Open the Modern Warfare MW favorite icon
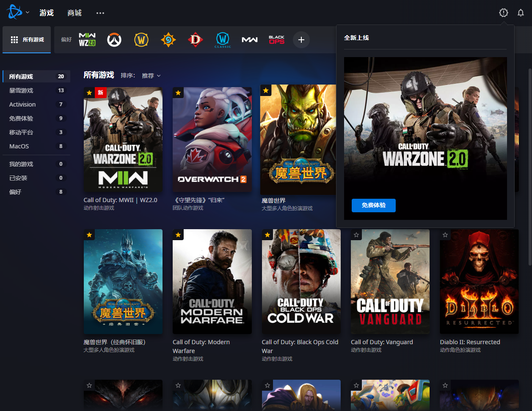This screenshot has height=411, width=532. point(250,40)
